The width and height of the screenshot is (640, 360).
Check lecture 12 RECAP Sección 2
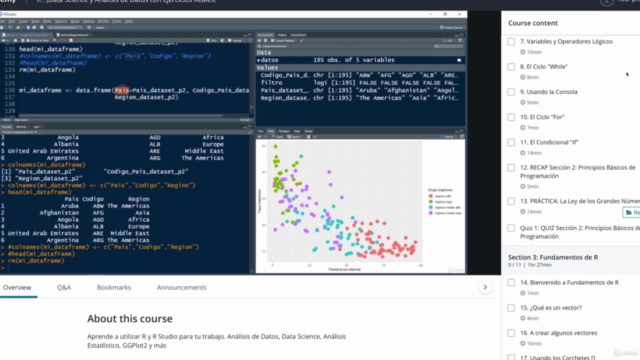click(511, 168)
